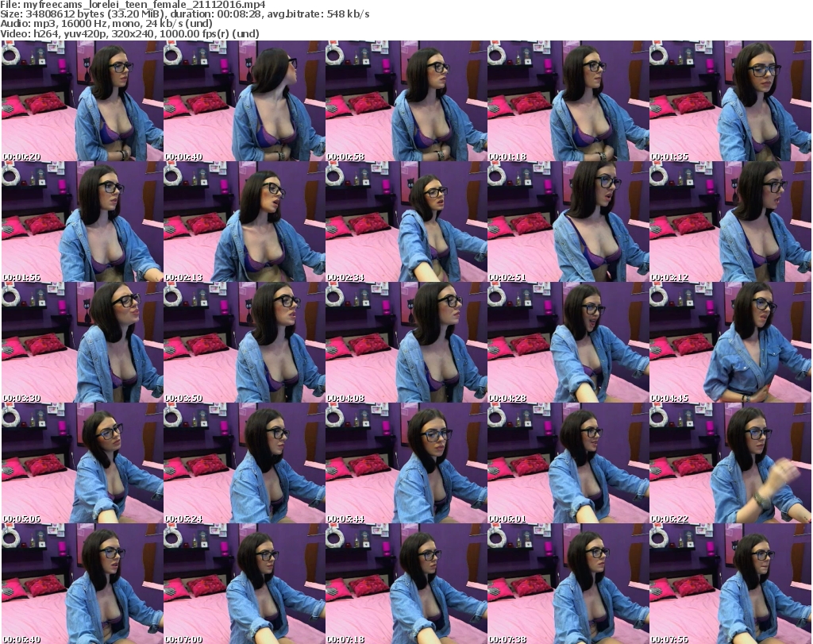Image resolution: width=813 pixels, height=644 pixels.
Task: Select the frame captured at 00:06:22
Action: point(730,463)
